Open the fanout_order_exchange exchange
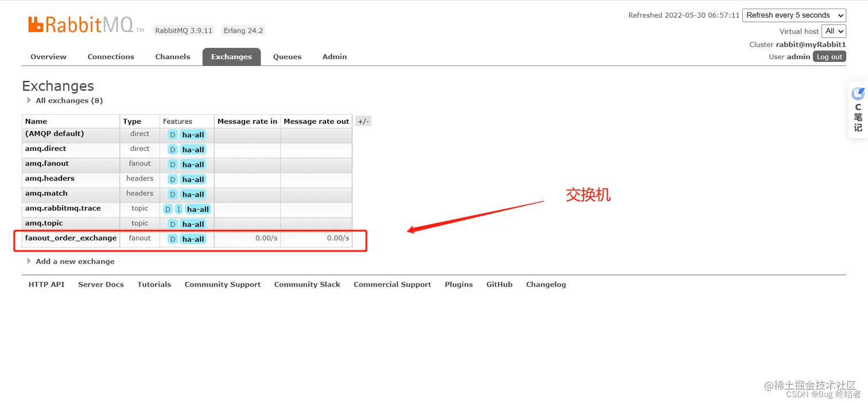 pyautogui.click(x=71, y=238)
